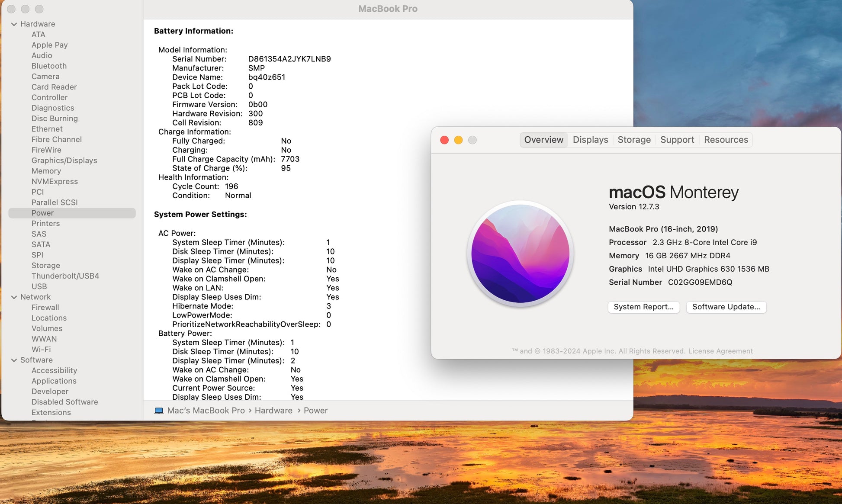Image resolution: width=842 pixels, height=504 pixels.
Task: Collapse the Software section chevron
Action: pos(14,360)
